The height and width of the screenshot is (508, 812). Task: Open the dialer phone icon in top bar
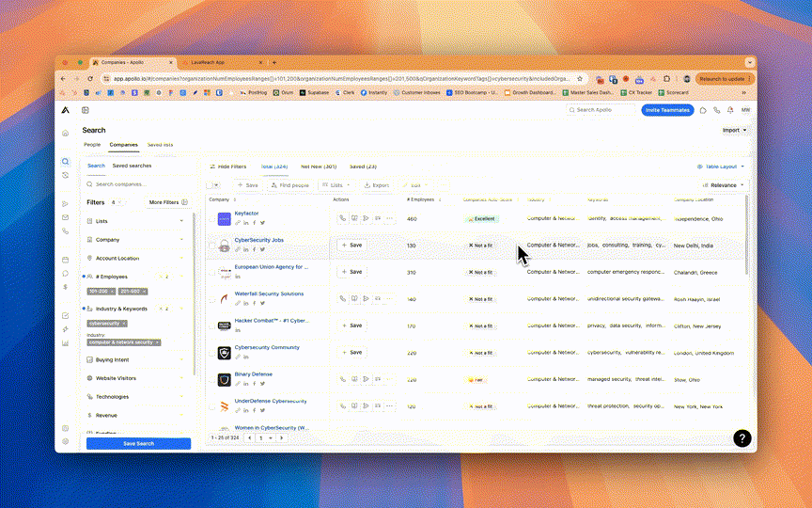pyautogui.click(x=717, y=110)
